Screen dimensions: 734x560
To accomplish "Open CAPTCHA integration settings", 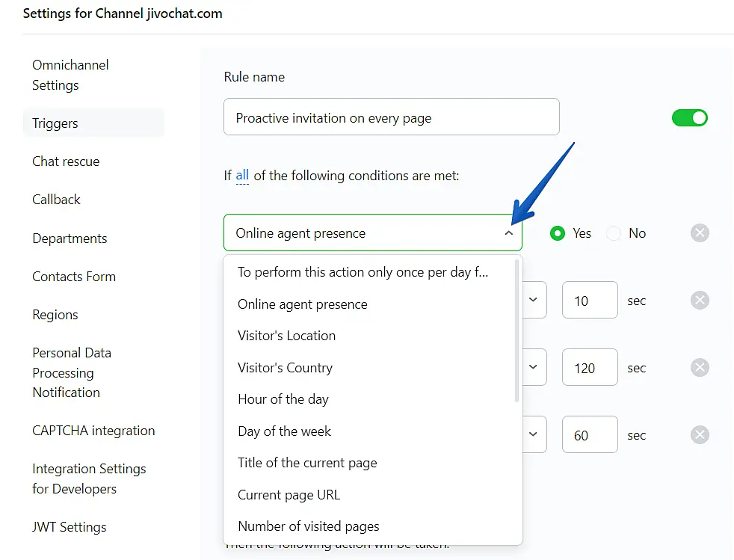I will point(93,431).
